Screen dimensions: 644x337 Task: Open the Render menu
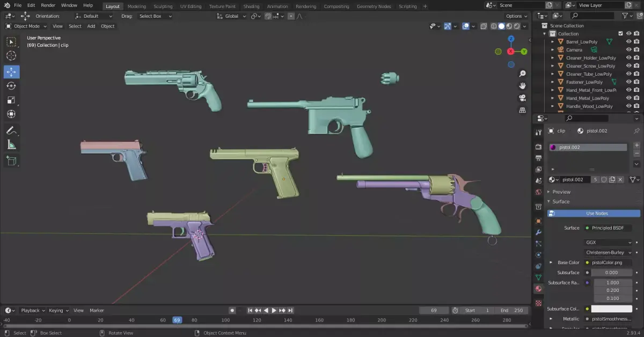coord(48,5)
